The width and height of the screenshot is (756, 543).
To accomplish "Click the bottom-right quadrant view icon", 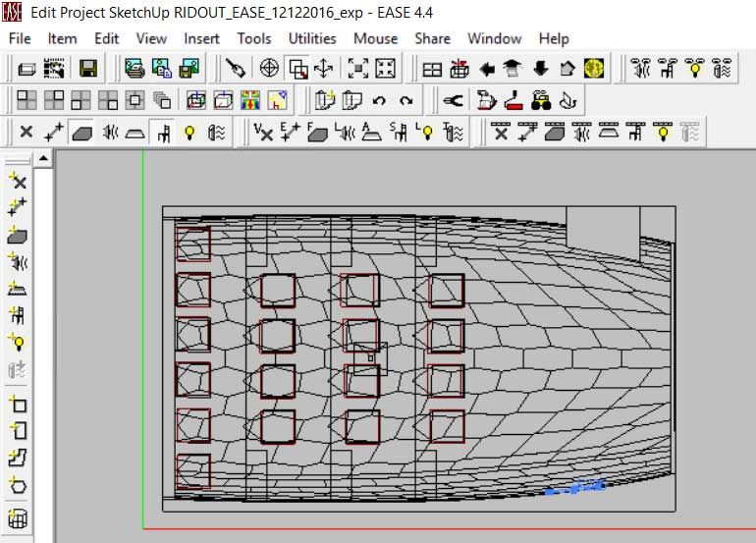I will click(x=108, y=101).
